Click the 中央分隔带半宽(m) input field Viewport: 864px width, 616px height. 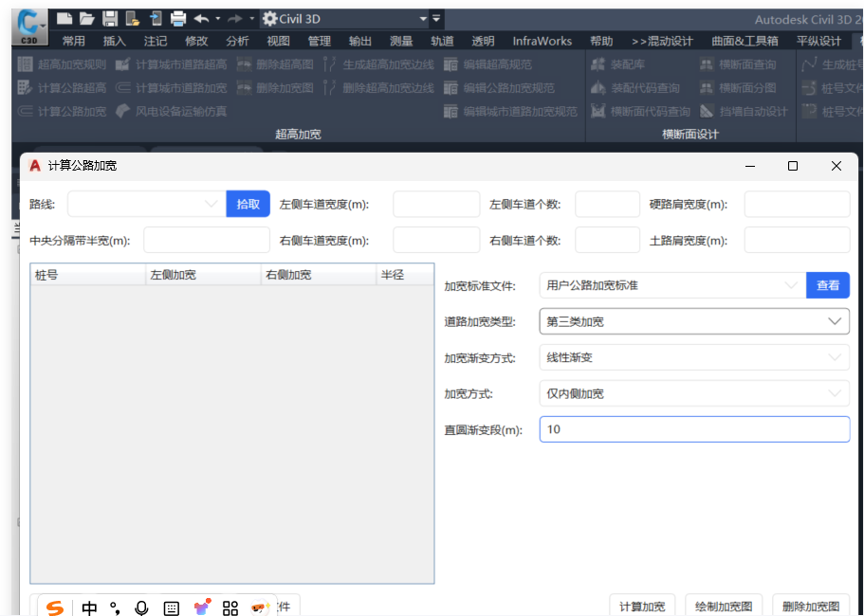point(207,240)
